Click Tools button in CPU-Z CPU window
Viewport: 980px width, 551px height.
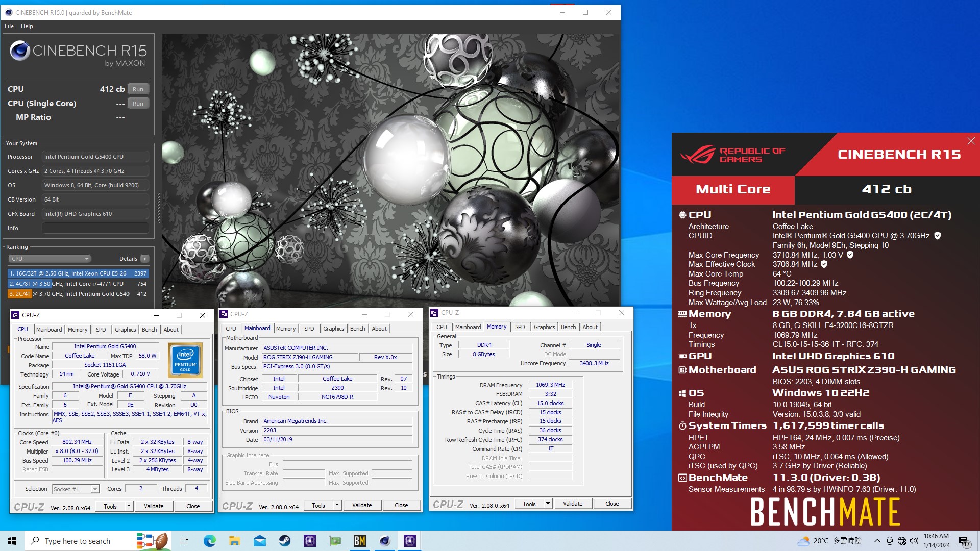(x=110, y=506)
